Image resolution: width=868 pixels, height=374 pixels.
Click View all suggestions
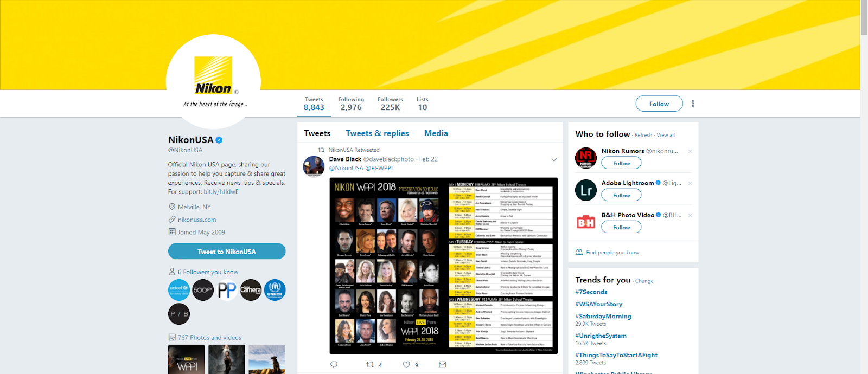[666, 135]
